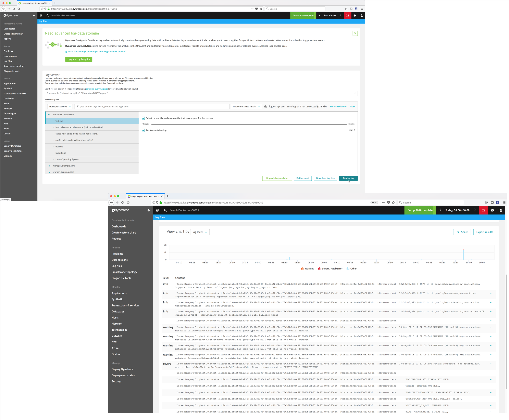The image size is (509, 420).
Task: Click Export results button
Action: 485,232
